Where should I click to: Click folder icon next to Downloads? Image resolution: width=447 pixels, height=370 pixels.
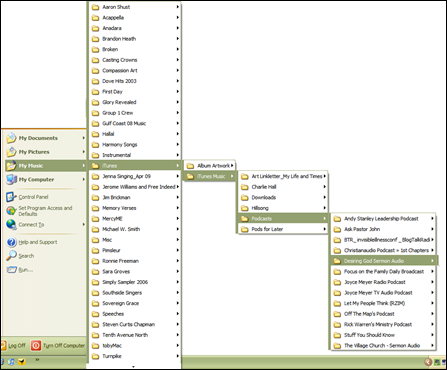(x=245, y=197)
